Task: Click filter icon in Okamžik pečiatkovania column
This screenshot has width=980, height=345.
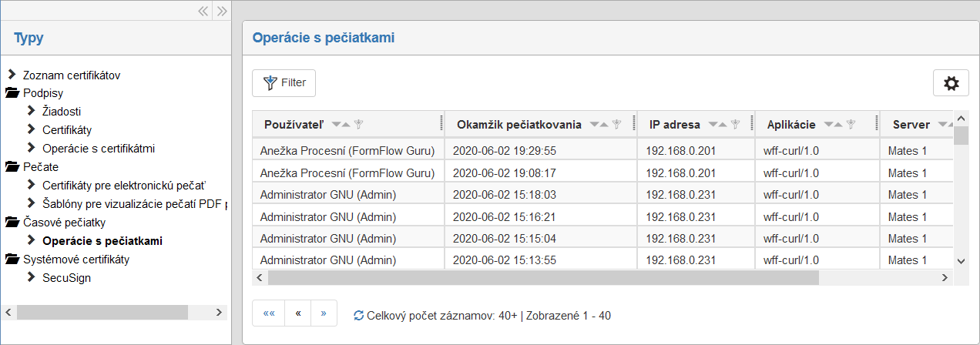Action: pyautogui.click(x=616, y=125)
